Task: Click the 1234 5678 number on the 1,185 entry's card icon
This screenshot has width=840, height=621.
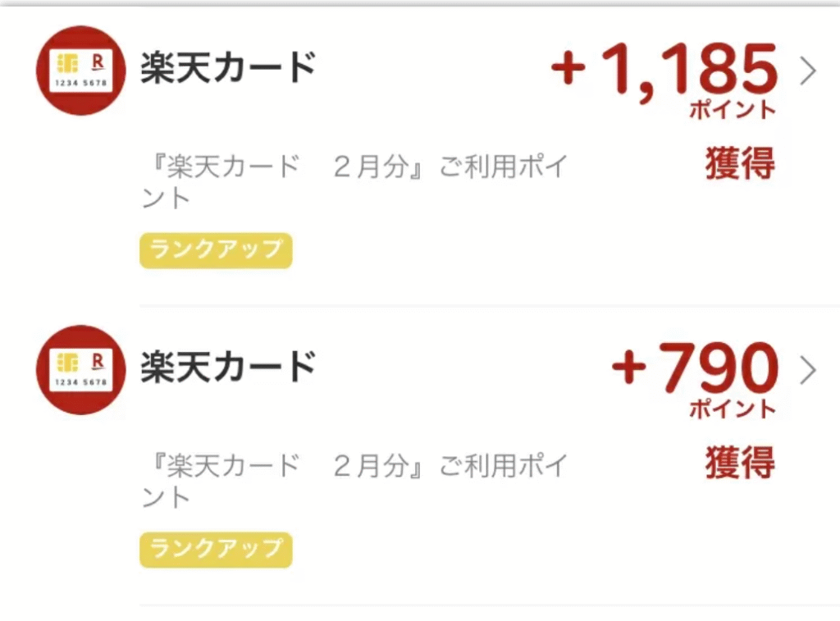Action: click(81, 83)
